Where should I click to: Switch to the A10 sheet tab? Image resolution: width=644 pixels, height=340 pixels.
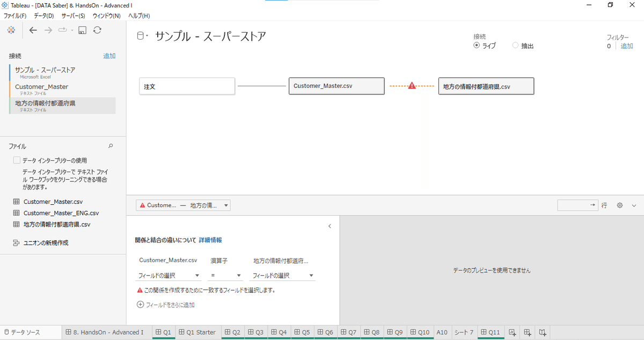(x=442, y=332)
